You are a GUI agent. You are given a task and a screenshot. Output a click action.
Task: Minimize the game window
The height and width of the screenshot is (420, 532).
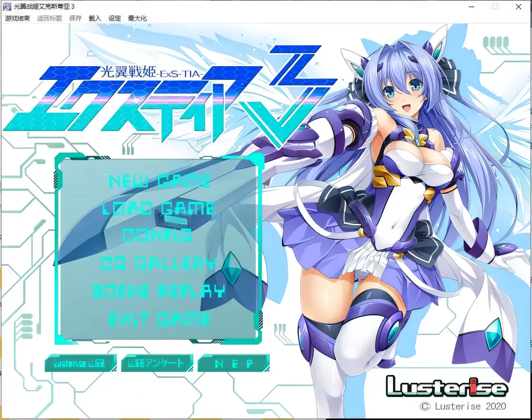tap(471, 6)
